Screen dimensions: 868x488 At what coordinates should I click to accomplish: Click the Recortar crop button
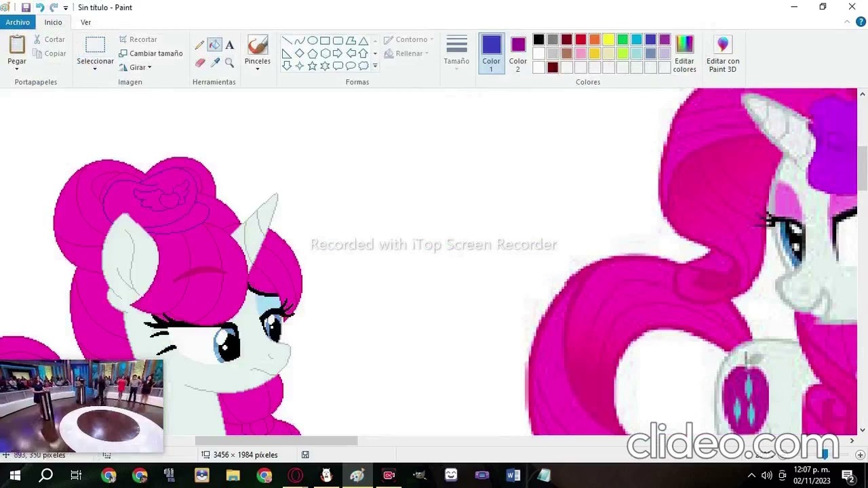click(138, 39)
